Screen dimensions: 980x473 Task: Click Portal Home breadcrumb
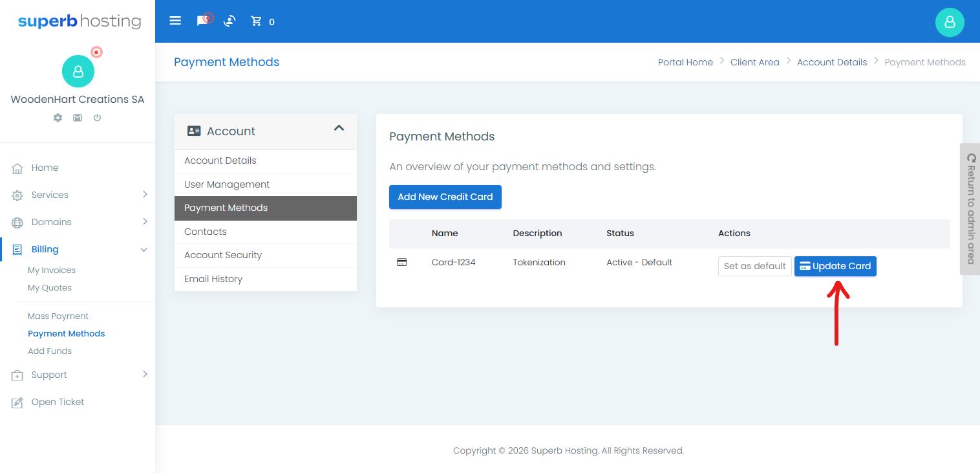point(685,62)
